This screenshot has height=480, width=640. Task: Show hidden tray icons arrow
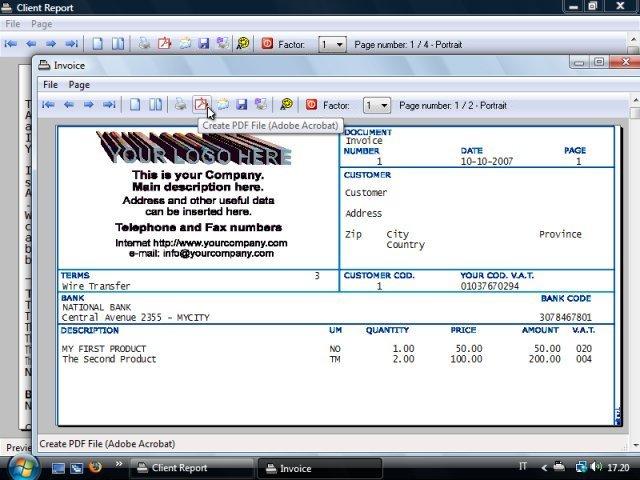[x=544, y=467]
